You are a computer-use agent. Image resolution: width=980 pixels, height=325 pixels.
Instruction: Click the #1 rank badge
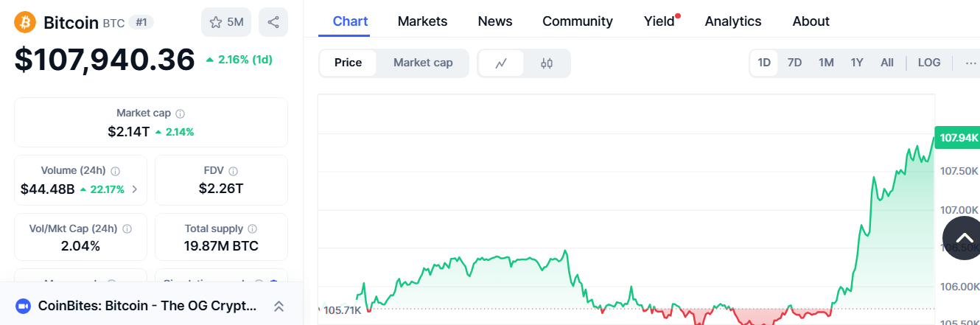(x=141, y=22)
